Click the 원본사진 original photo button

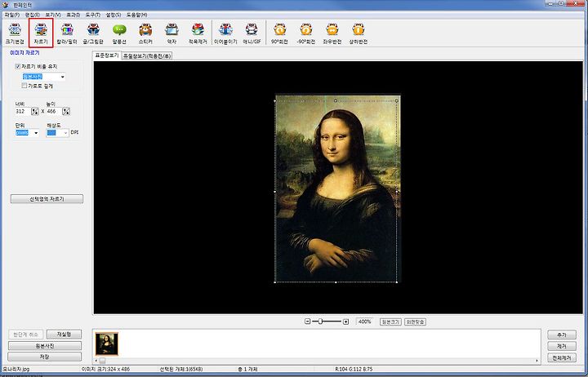[x=45, y=345]
